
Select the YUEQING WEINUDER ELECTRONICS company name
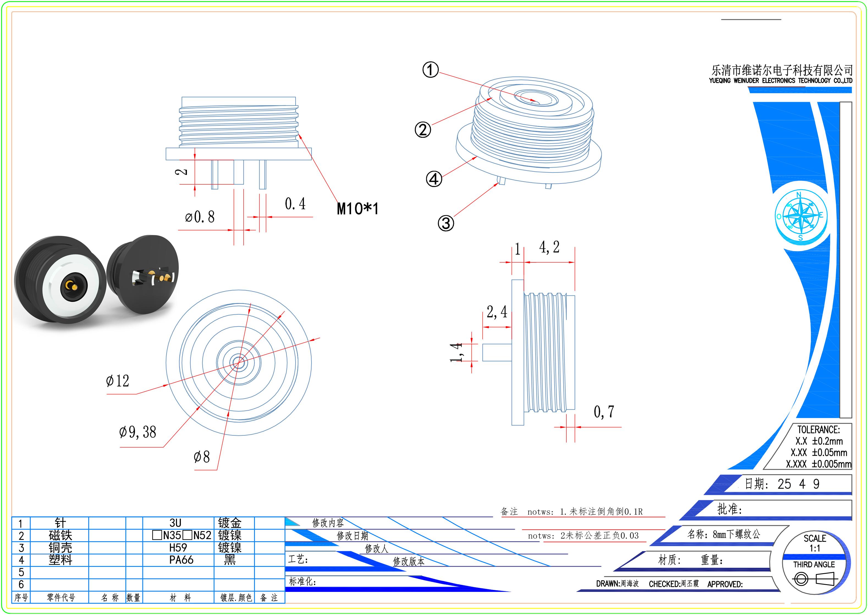pos(781,81)
